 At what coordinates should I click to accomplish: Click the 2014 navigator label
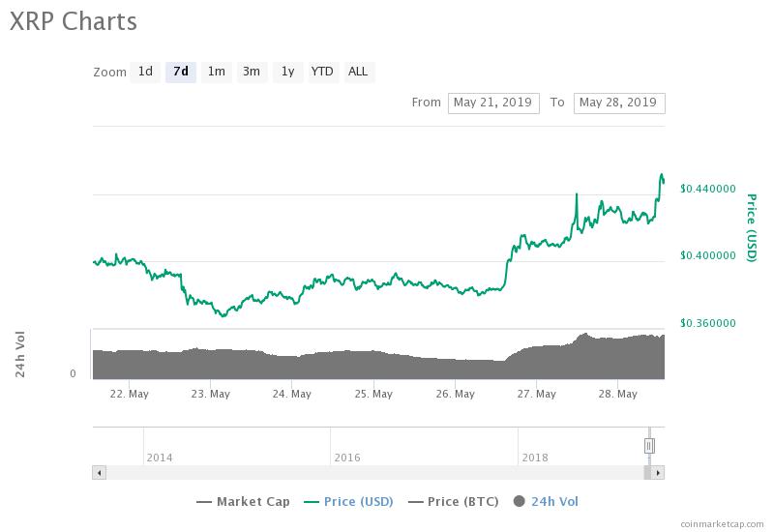(x=160, y=458)
